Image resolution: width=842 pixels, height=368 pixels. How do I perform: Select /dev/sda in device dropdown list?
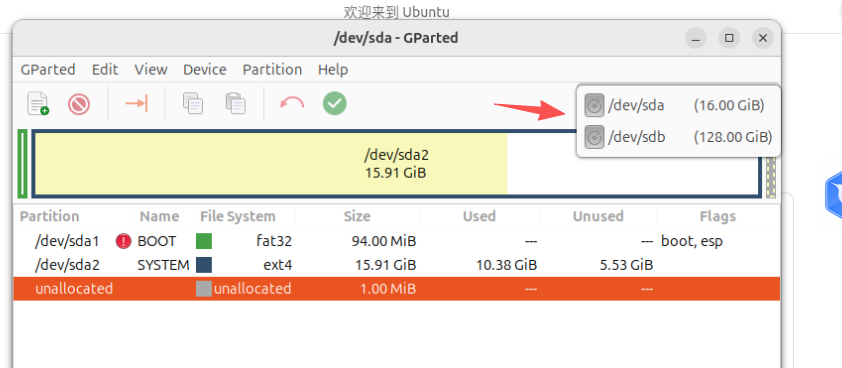(678, 105)
